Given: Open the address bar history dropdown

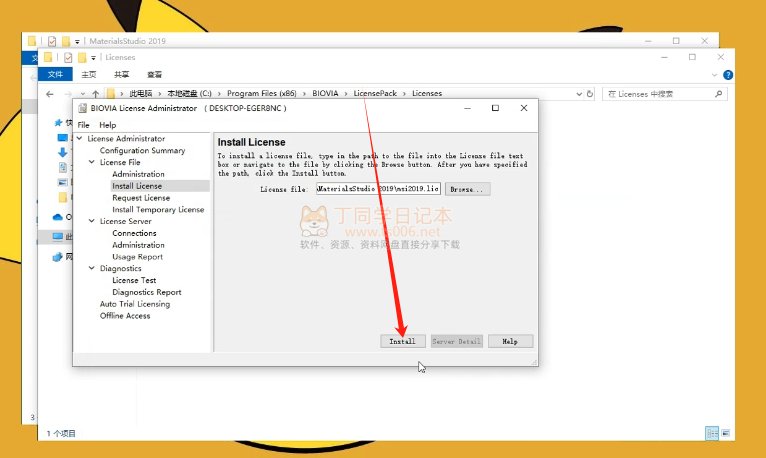Looking at the screenshot, I should coord(579,94).
